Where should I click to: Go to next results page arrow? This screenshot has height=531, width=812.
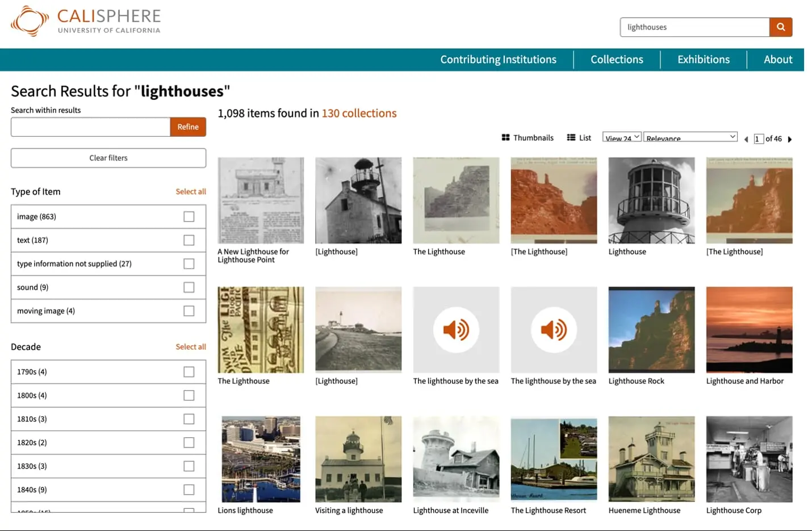[789, 139]
